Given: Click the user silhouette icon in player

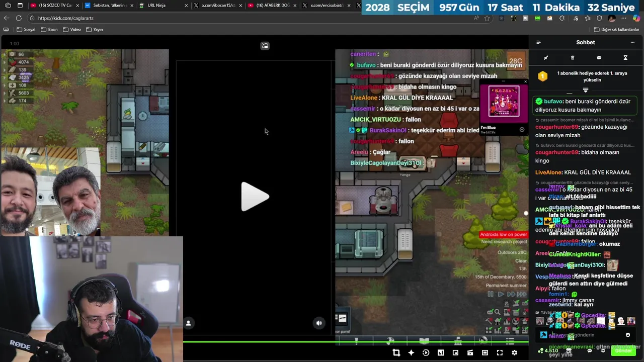Looking at the screenshot, I should point(188,323).
